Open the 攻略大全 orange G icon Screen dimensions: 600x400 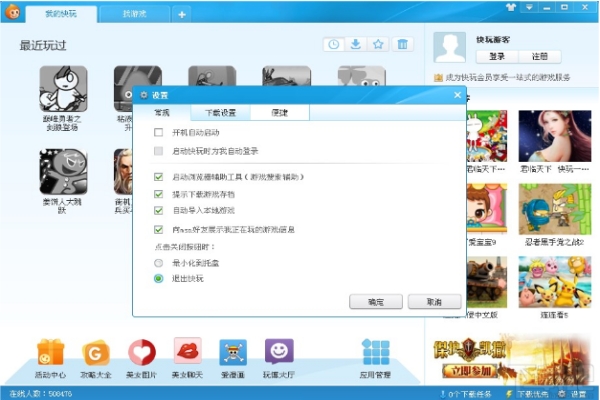(95, 353)
